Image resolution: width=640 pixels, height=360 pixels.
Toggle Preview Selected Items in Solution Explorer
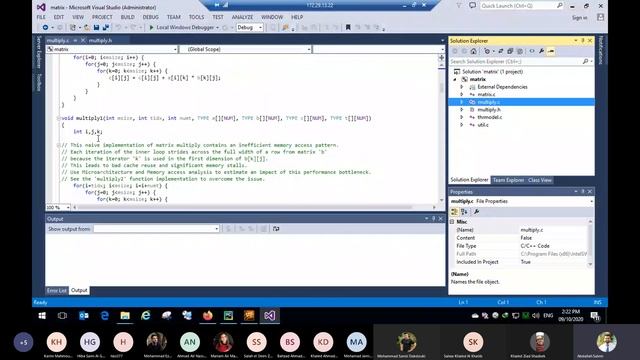pos(551,51)
